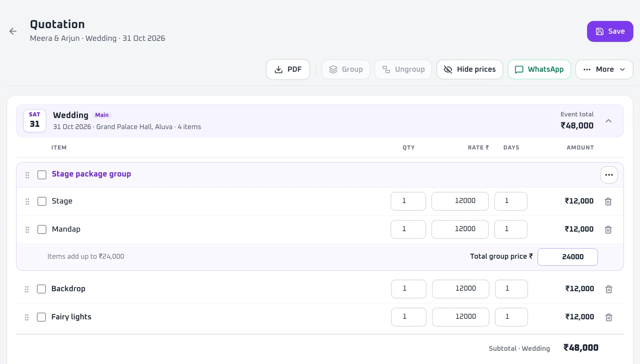Grab the drag handle beside Stage package group

[x=27, y=175]
